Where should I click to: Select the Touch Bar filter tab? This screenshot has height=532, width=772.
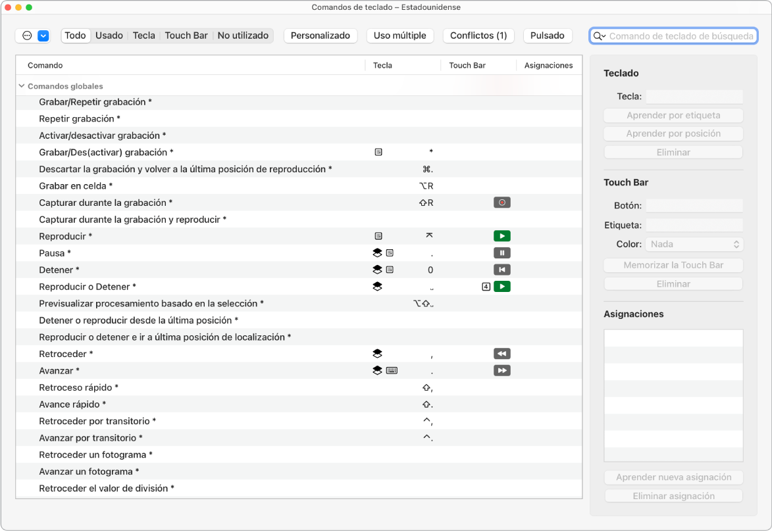[186, 36]
